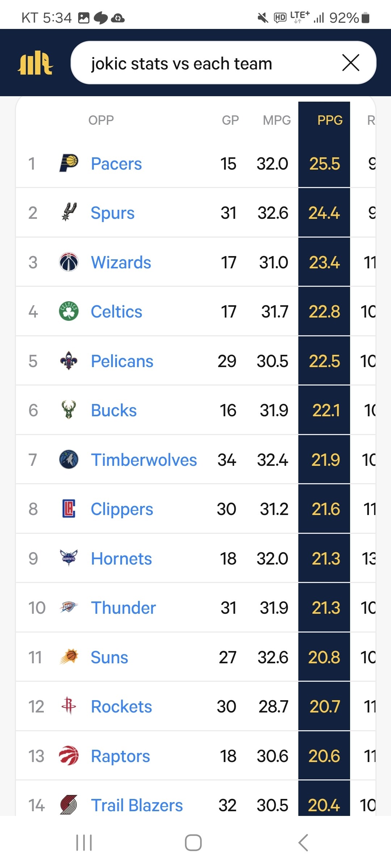The width and height of the screenshot is (391, 868).
Task: Sort by the PPG column header
Action: (x=329, y=120)
